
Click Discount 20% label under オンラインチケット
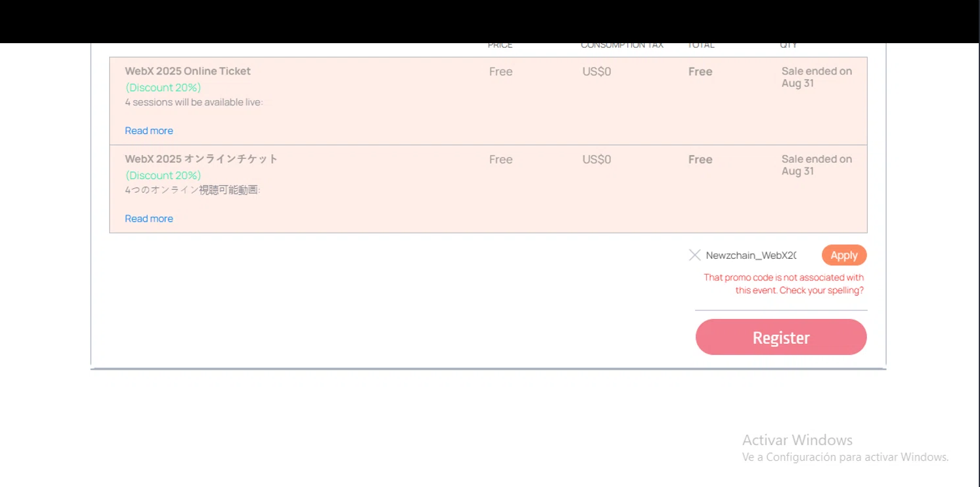click(163, 175)
